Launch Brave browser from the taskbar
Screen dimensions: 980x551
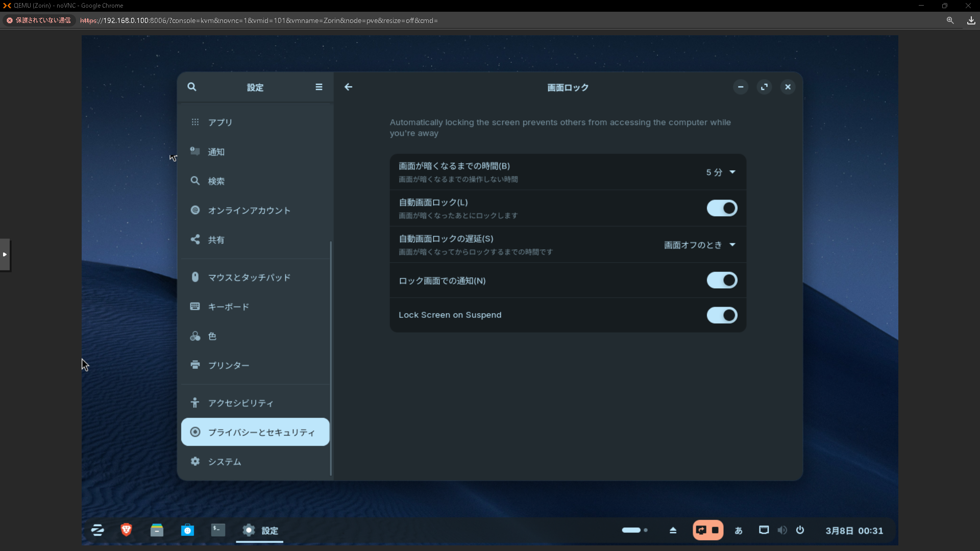click(126, 530)
